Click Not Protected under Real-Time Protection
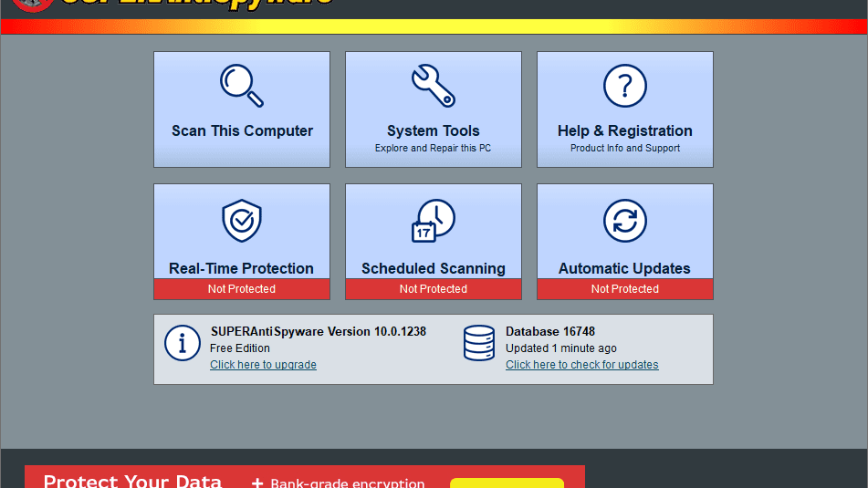Screen dimensions: 868x488 pyautogui.click(x=242, y=289)
